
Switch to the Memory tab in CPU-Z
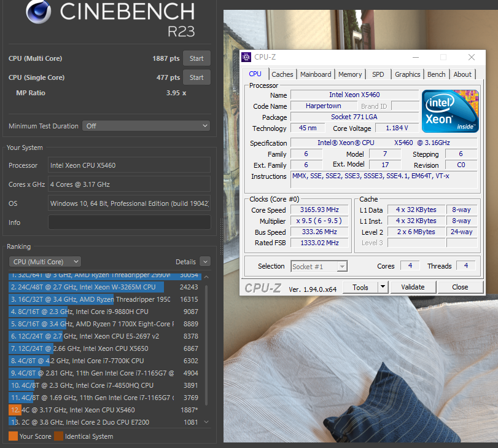(350, 74)
